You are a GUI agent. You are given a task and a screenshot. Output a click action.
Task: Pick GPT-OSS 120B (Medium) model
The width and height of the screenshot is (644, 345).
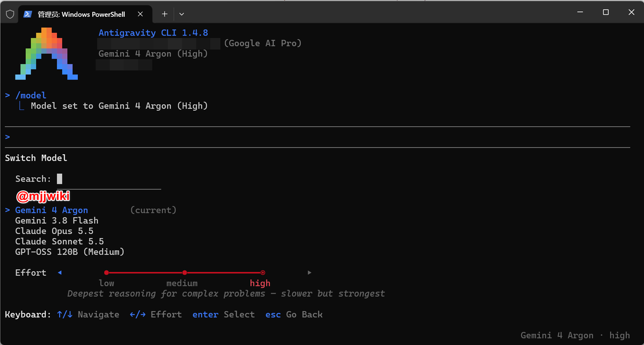point(70,252)
